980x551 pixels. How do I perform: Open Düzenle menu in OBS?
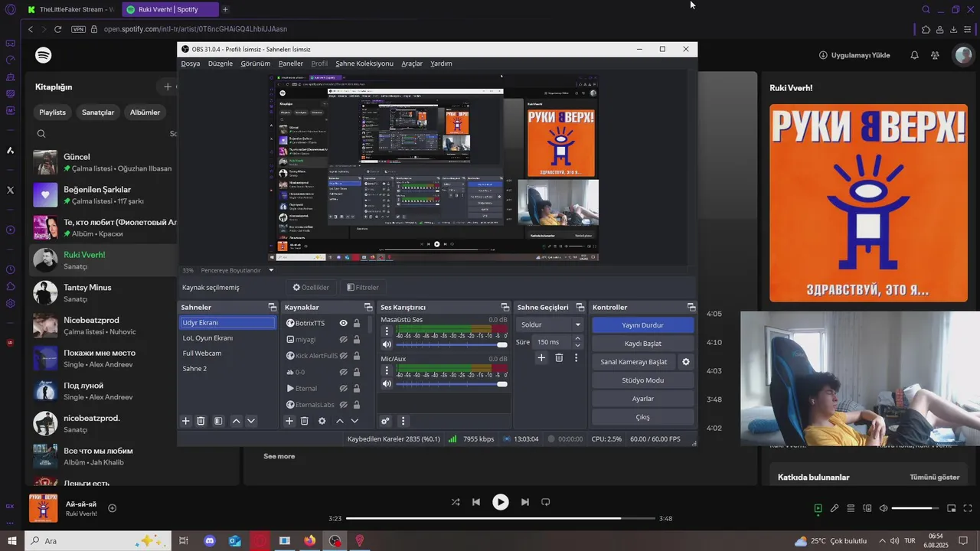[x=220, y=64]
